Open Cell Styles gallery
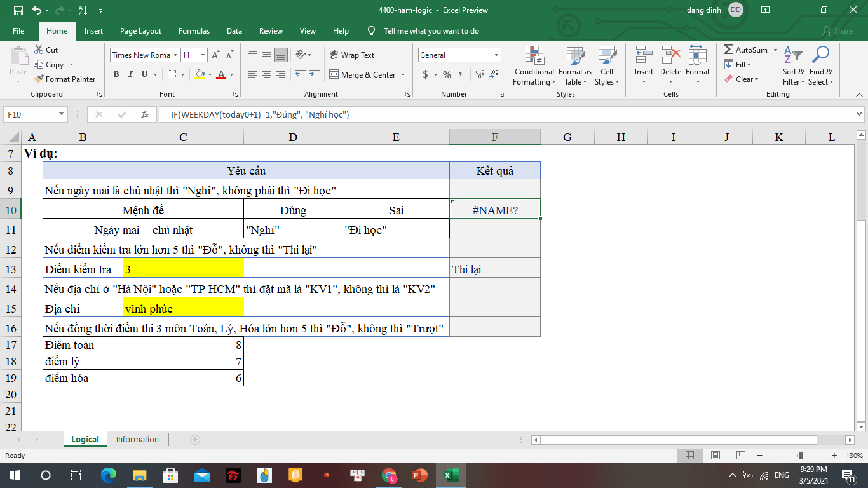 pos(607,66)
